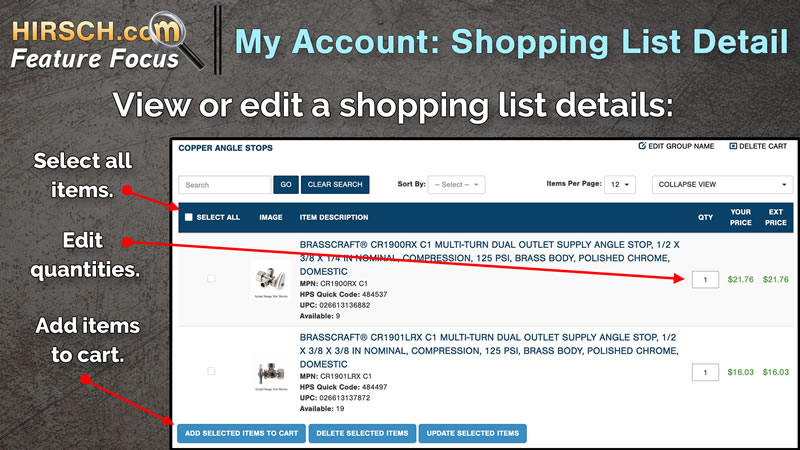Click the CR1901LRX C1 product thumbnail

coord(271,374)
